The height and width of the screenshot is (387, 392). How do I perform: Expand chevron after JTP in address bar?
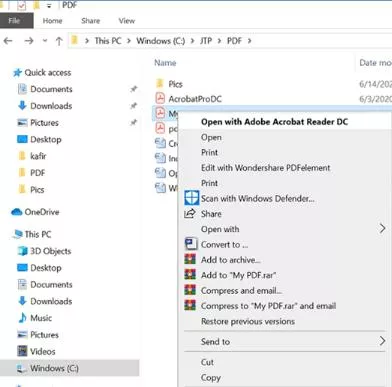click(219, 41)
